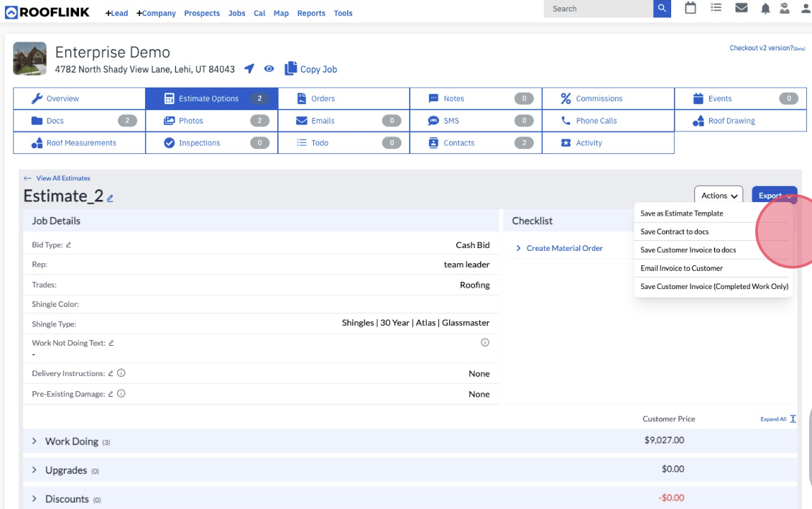Open the Overview tab
812x509 pixels.
point(79,98)
